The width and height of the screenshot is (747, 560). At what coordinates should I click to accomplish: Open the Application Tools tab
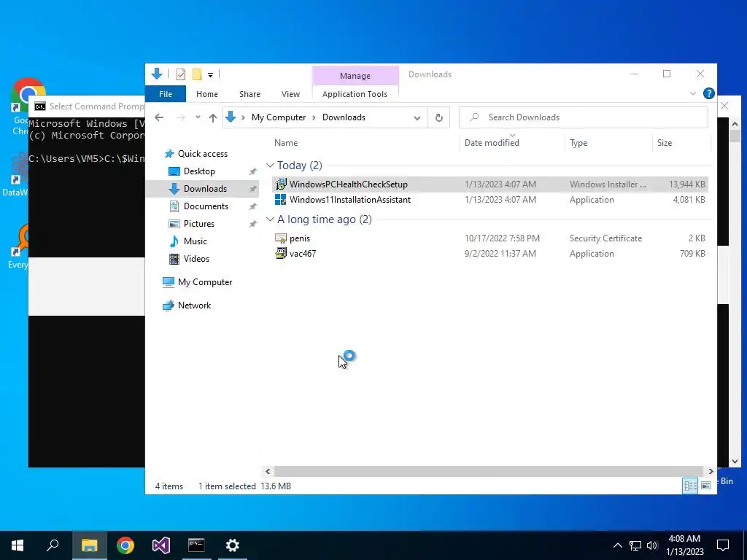point(355,94)
